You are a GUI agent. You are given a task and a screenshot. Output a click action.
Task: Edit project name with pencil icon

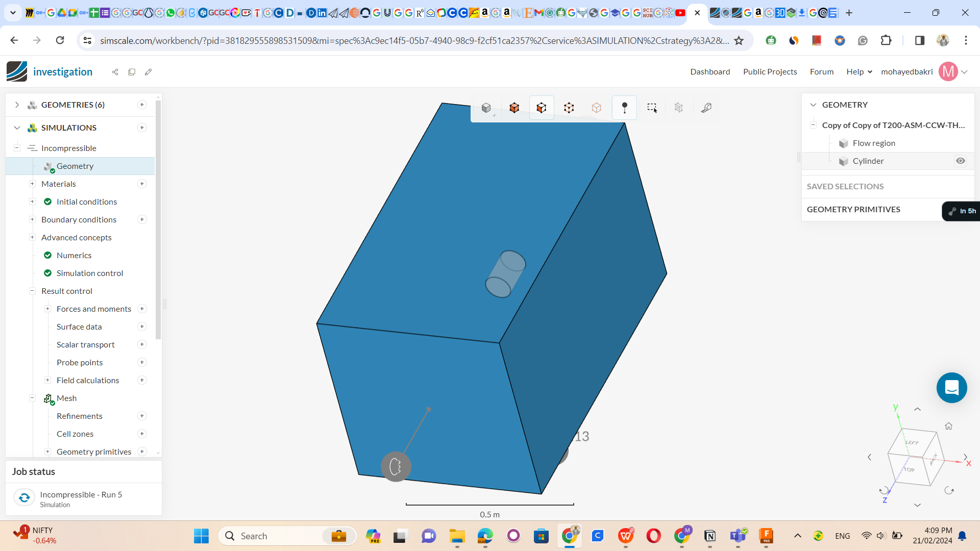pyautogui.click(x=148, y=72)
